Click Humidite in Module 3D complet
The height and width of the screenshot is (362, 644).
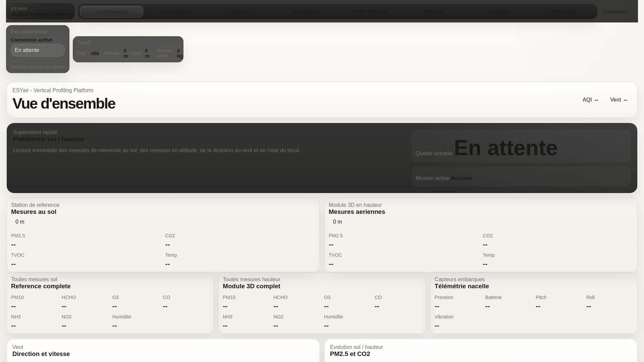[x=333, y=317]
